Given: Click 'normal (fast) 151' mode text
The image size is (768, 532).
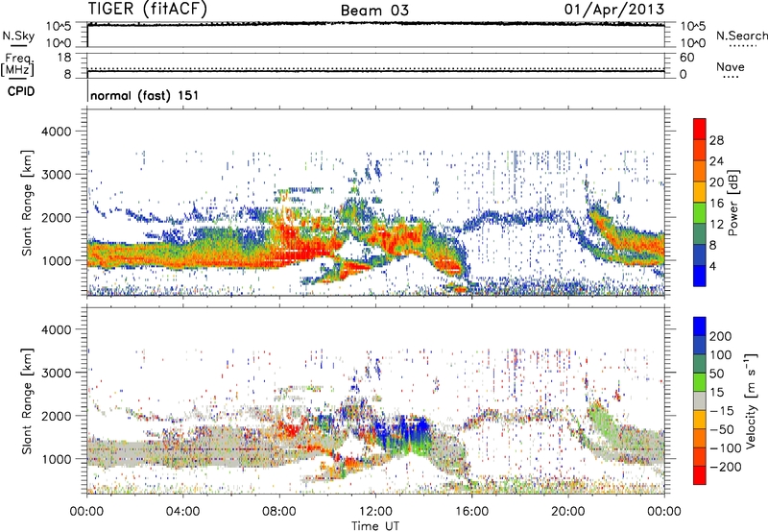Looking at the screenshot, I should (145, 95).
